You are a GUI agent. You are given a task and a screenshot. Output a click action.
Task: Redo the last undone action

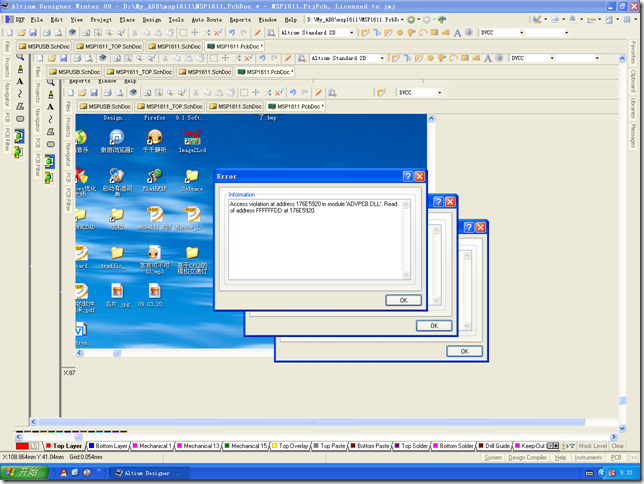click(244, 32)
